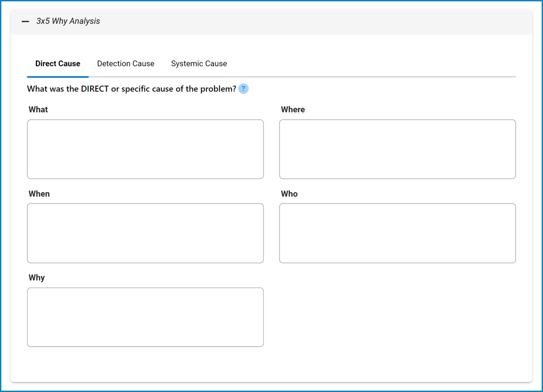
Task: Focus the What text box
Action: 145,149
